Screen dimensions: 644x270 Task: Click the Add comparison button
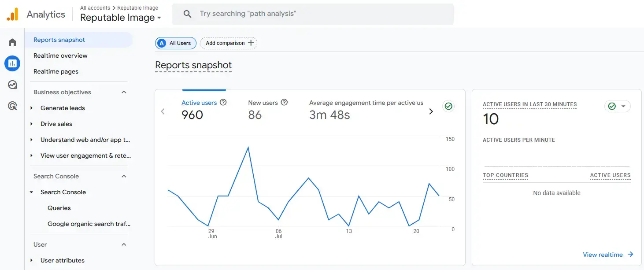click(229, 43)
